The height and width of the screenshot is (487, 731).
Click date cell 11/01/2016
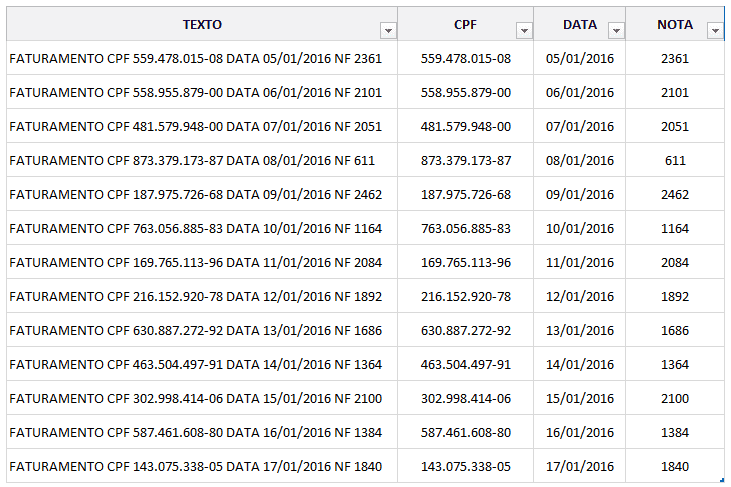point(579,263)
